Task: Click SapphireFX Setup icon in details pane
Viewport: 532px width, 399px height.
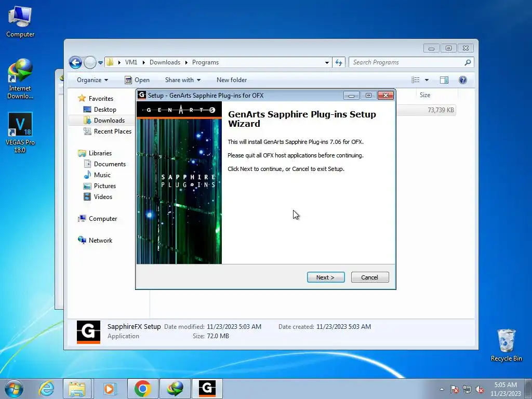Action: click(x=88, y=332)
